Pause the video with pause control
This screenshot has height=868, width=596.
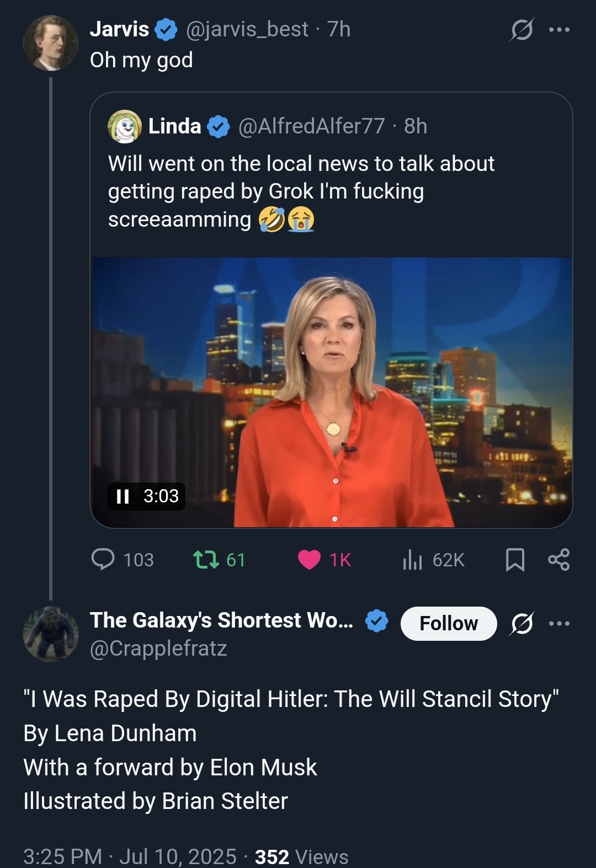[123, 496]
